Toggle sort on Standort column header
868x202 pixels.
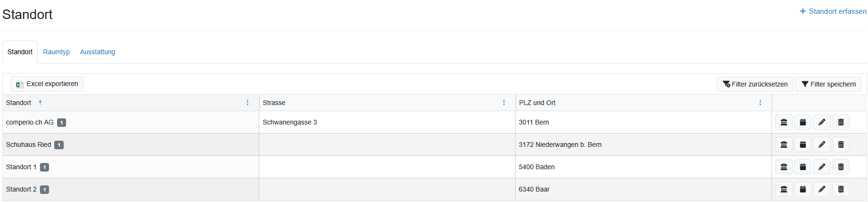(19, 103)
